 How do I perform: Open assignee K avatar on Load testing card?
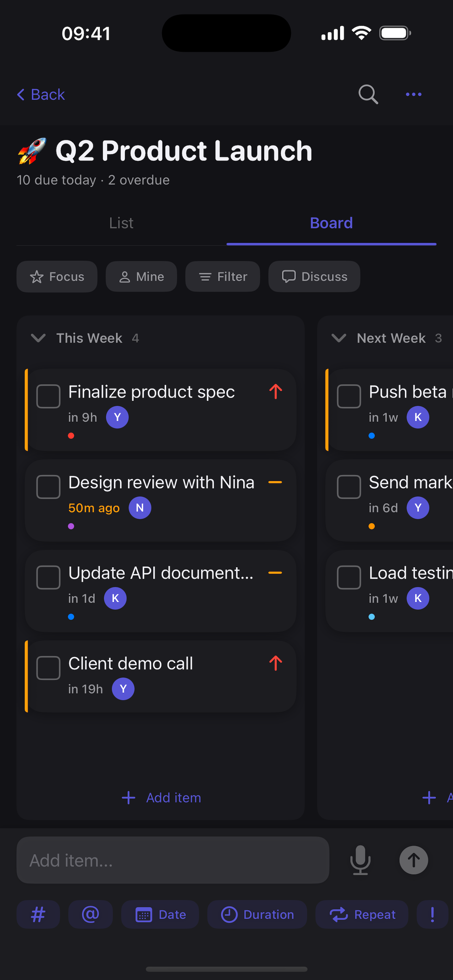[x=418, y=598]
